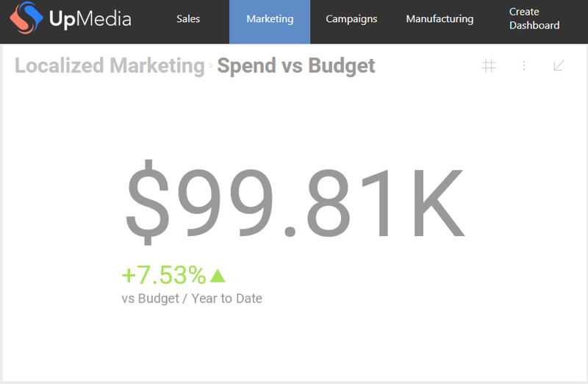The image size is (588, 384).
Task: Click the breadcrumb chevron separator
Action: (x=211, y=66)
